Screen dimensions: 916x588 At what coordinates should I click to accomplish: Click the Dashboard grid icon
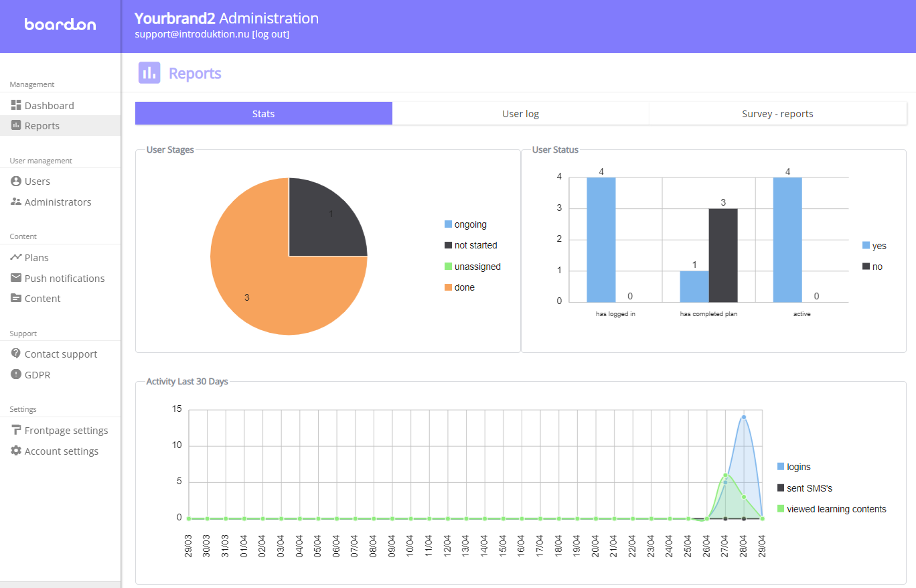pos(16,105)
